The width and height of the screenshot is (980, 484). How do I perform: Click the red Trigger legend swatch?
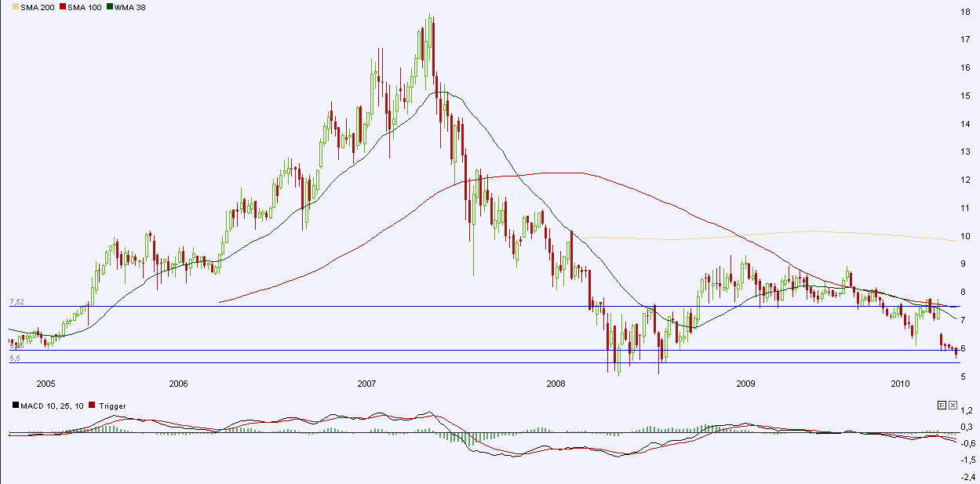[92, 406]
